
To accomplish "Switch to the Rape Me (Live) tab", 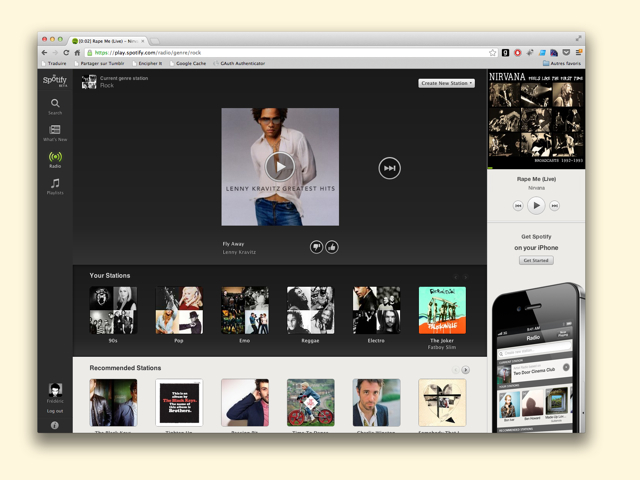I will click(107, 41).
